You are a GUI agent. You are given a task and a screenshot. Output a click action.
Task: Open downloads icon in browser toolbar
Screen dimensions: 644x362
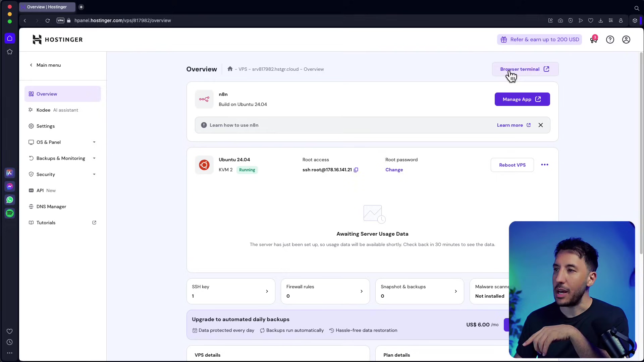point(600,20)
